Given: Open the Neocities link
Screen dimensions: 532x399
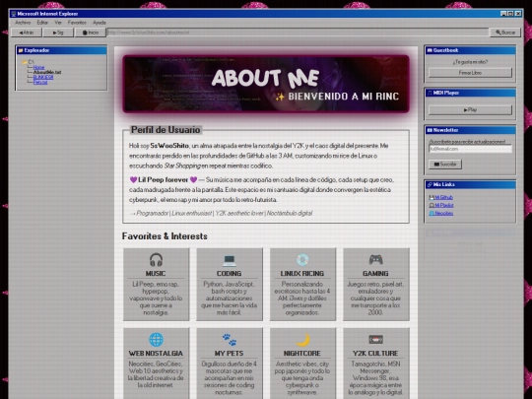Looking at the screenshot, I should pyautogui.click(x=441, y=213).
